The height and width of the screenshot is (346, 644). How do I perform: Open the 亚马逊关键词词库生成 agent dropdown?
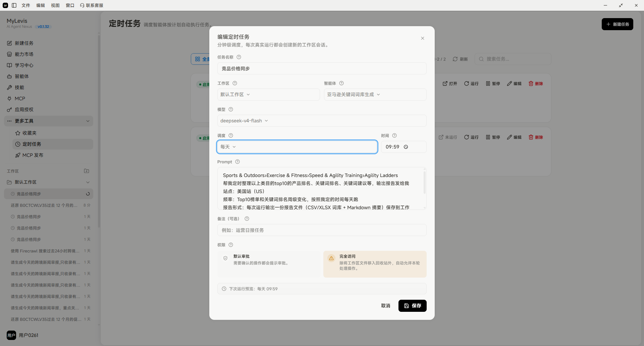click(x=375, y=95)
